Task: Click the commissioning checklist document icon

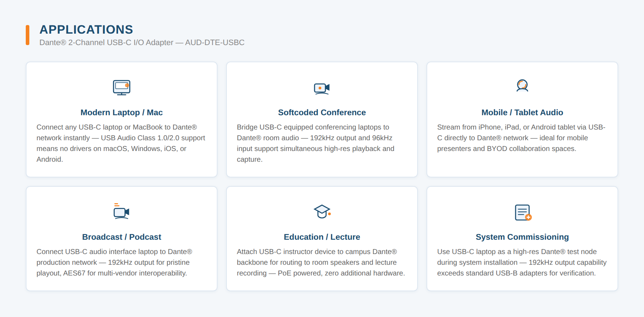Action: 523,213
